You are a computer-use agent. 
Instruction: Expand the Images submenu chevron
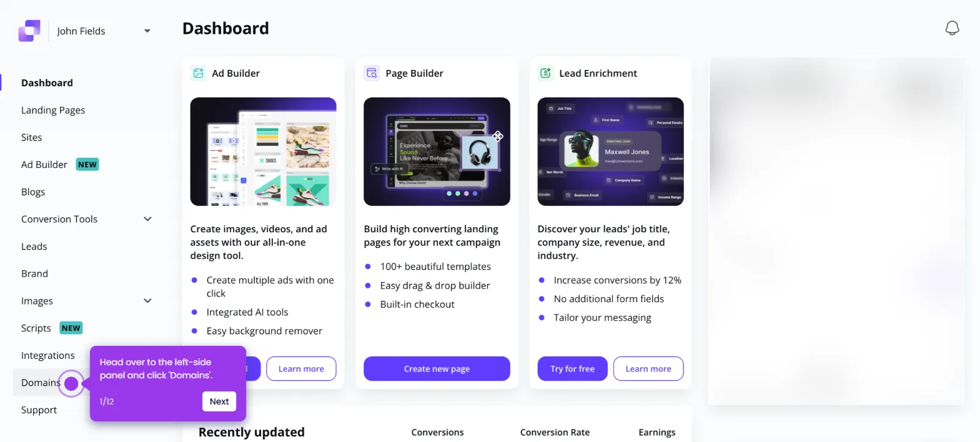tap(147, 301)
